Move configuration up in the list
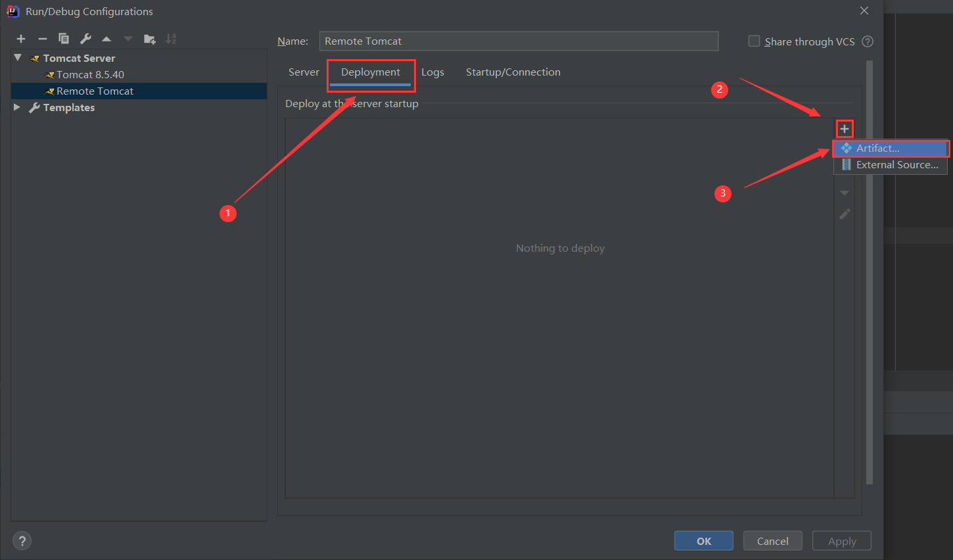Image resolution: width=953 pixels, height=560 pixels. click(x=106, y=39)
